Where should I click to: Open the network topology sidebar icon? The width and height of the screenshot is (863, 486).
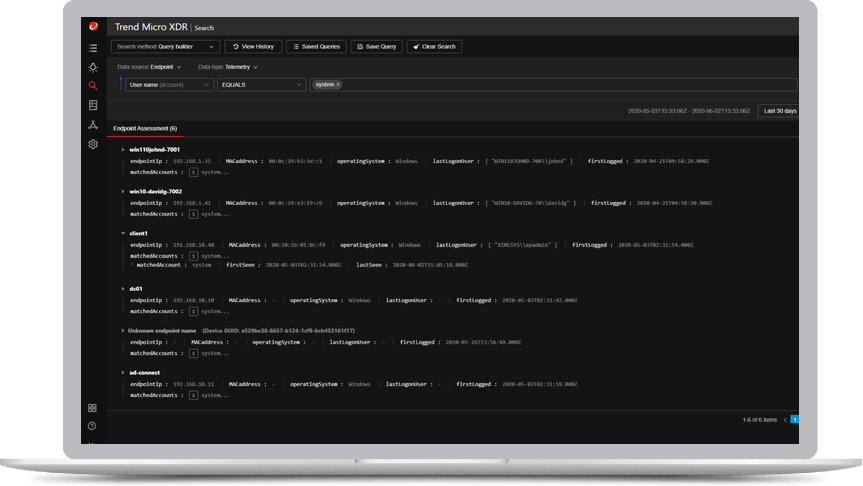click(x=93, y=125)
